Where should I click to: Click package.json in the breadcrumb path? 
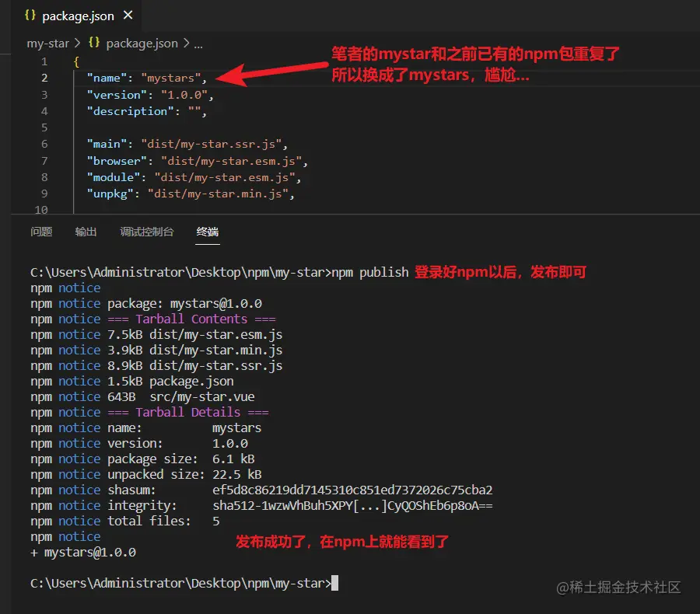[x=142, y=44]
